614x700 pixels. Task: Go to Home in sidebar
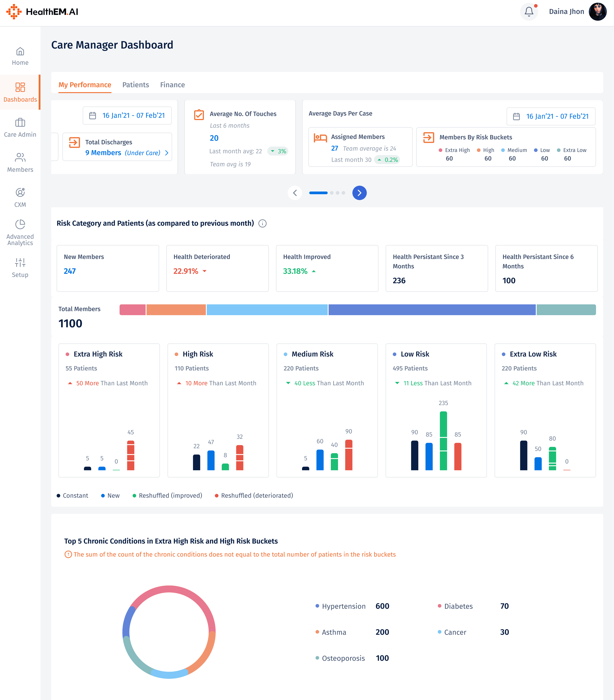point(20,56)
